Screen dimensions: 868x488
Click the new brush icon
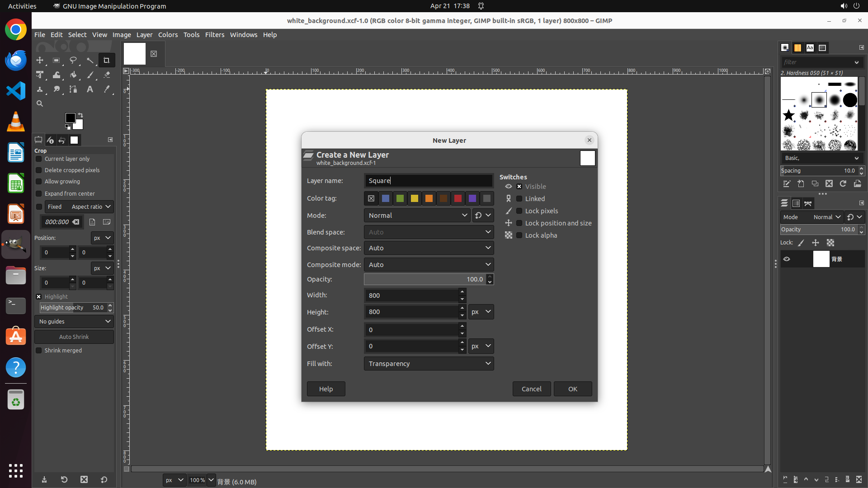click(801, 184)
